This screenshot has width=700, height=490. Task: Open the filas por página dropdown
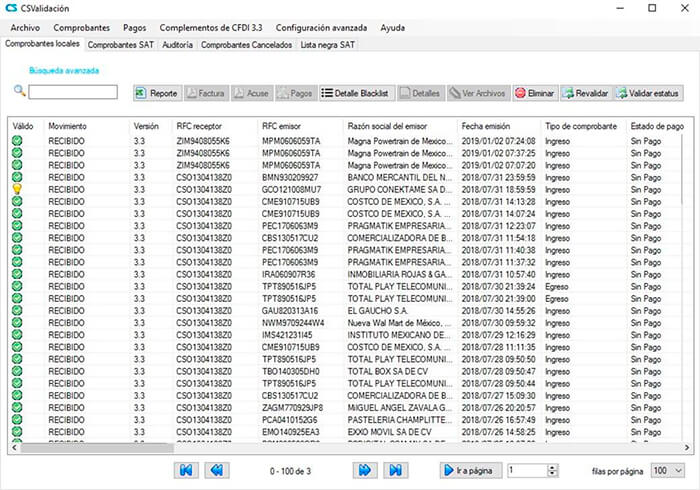click(x=667, y=470)
